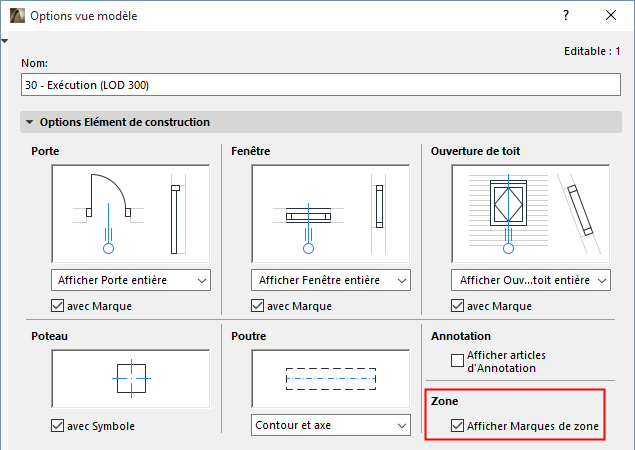Toggle 'avec Marque' checkbox under Fenêtre
The width and height of the screenshot is (635, 450).
coord(259,306)
